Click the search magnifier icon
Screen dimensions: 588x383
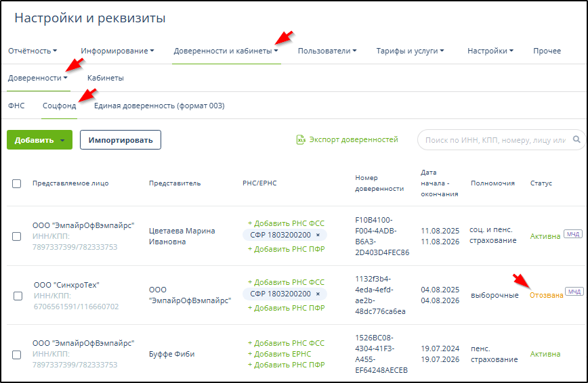point(577,140)
